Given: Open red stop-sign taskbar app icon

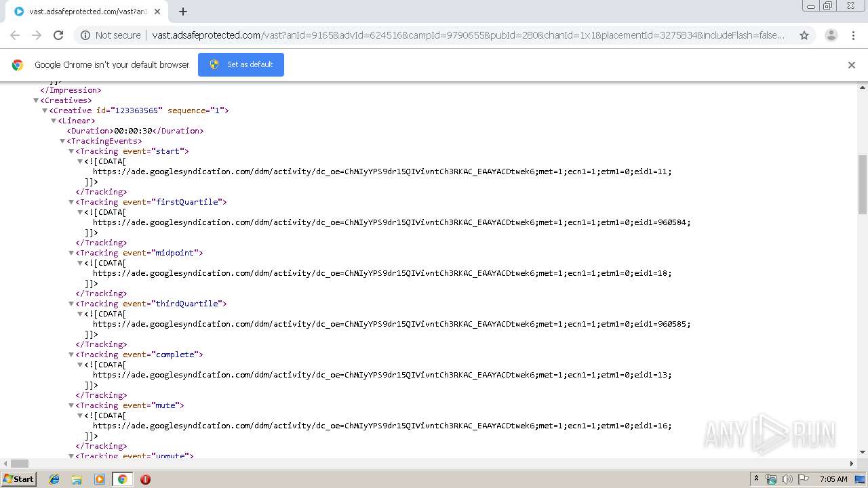Looking at the screenshot, I should click(x=145, y=479).
